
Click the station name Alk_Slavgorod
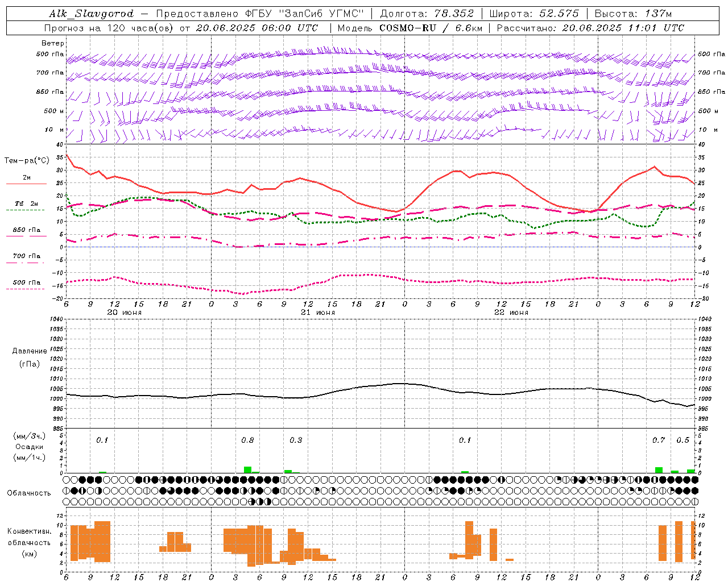click(x=91, y=14)
